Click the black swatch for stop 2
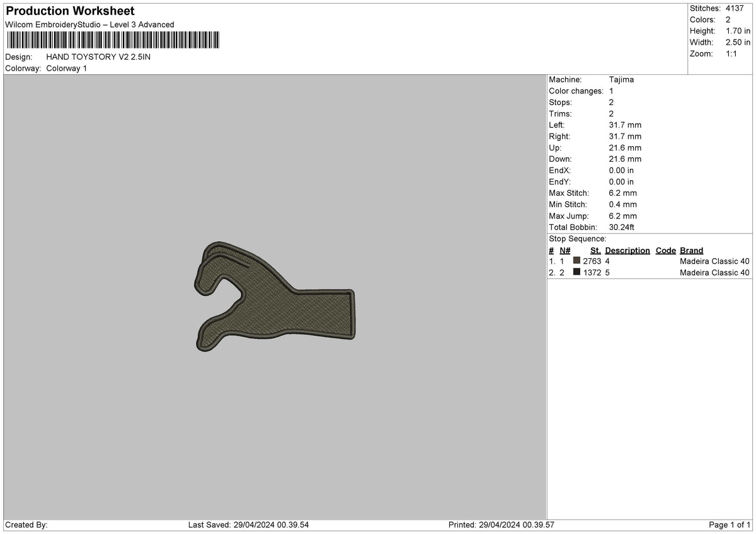The image size is (756, 534). [x=576, y=272]
